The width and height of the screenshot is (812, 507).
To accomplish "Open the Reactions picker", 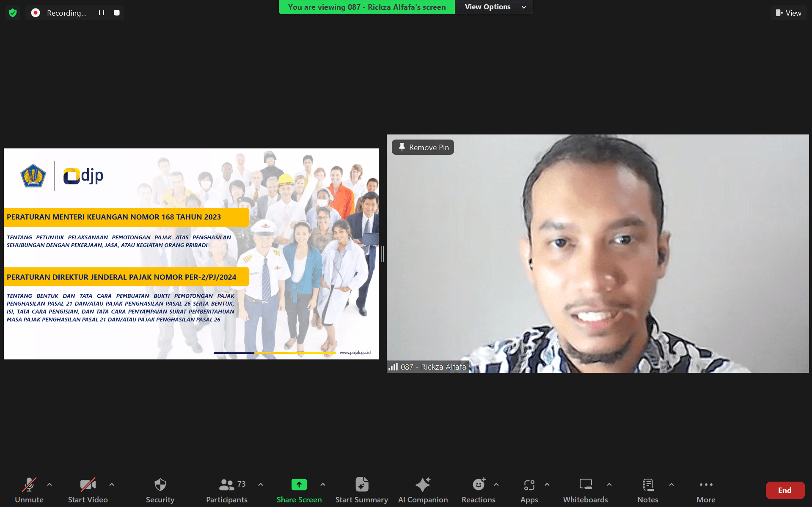I will point(478,491).
